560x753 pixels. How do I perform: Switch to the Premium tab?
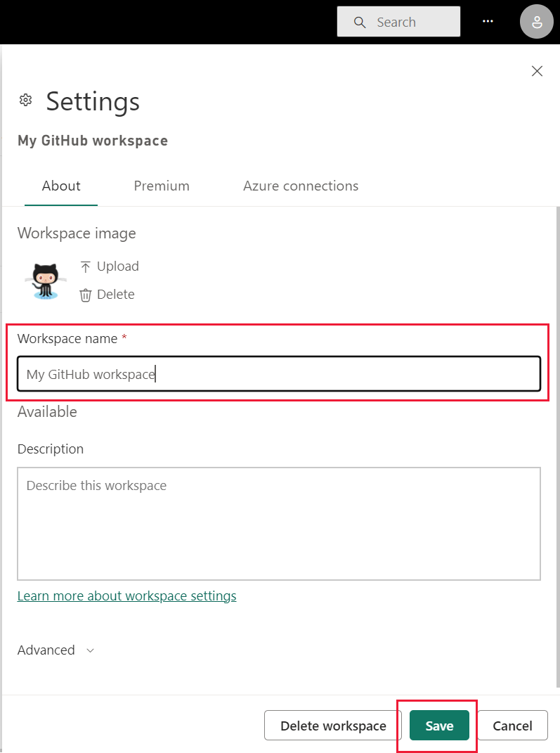162,186
